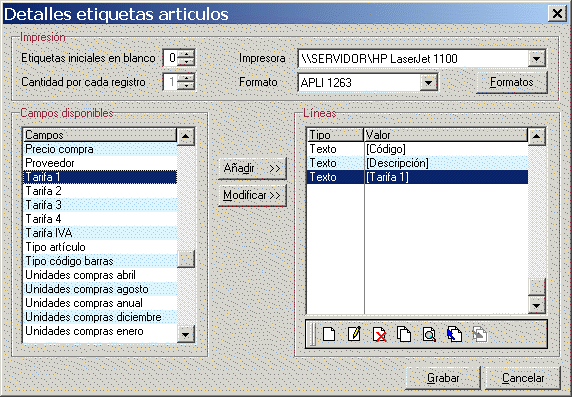The height and width of the screenshot is (397, 572).
Task: Select the [Código] line row
Action: coord(417,149)
